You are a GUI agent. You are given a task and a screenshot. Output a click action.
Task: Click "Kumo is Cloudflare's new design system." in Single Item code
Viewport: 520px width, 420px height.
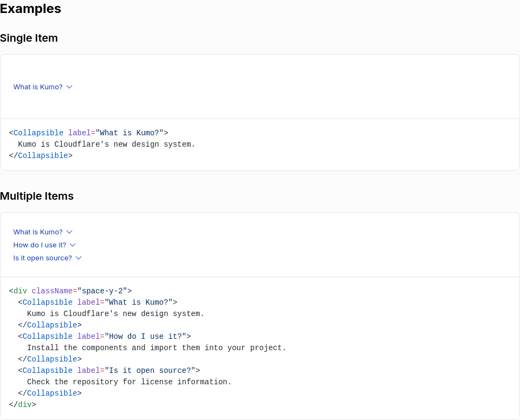(x=107, y=144)
